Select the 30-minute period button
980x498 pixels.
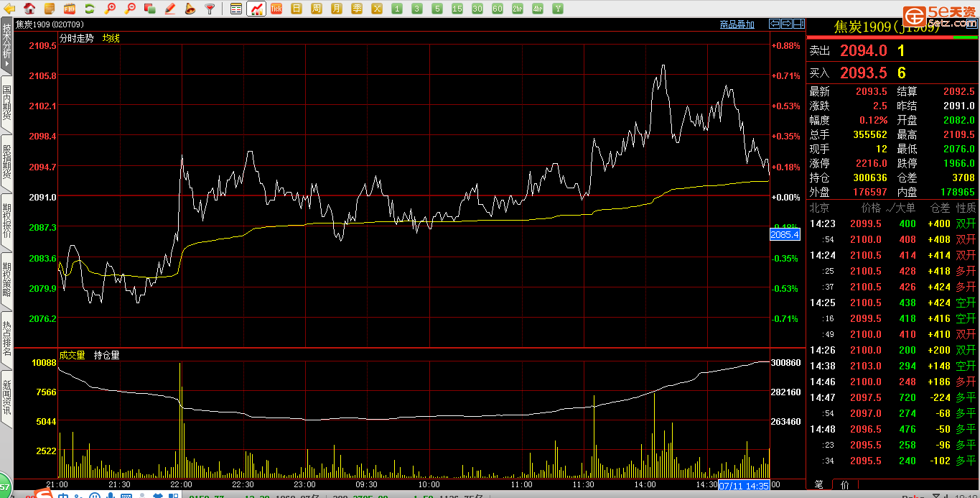click(x=477, y=9)
